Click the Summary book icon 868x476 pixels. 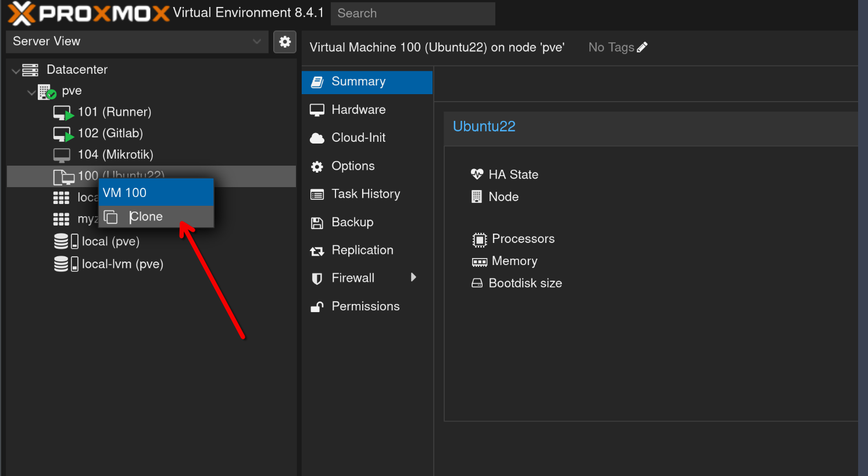point(317,82)
